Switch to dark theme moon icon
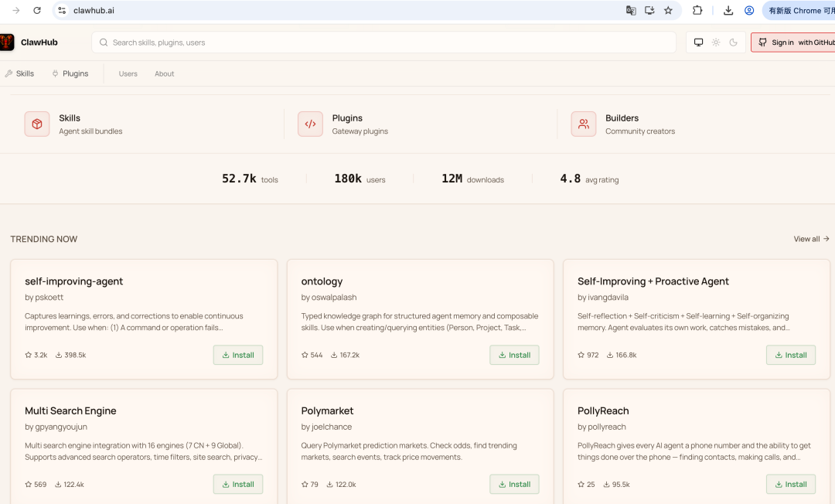This screenshot has height=504, width=835. (733, 43)
